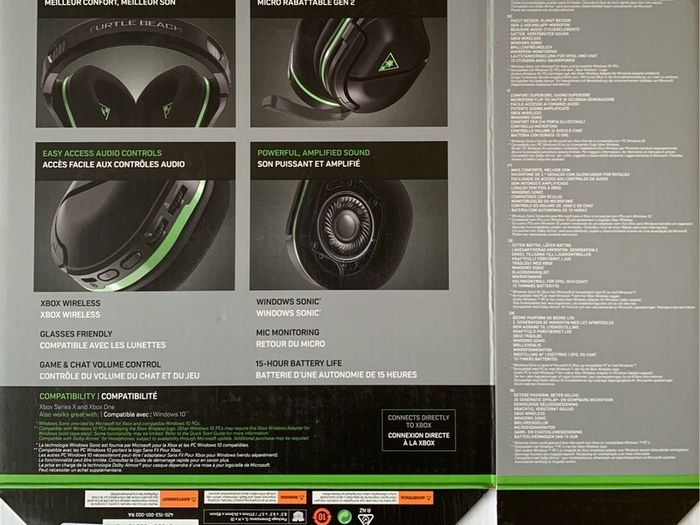This screenshot has height=525, width=700.
Task: Select the headband photo showing TURTLE BEACH
Action: click(136, 72)
